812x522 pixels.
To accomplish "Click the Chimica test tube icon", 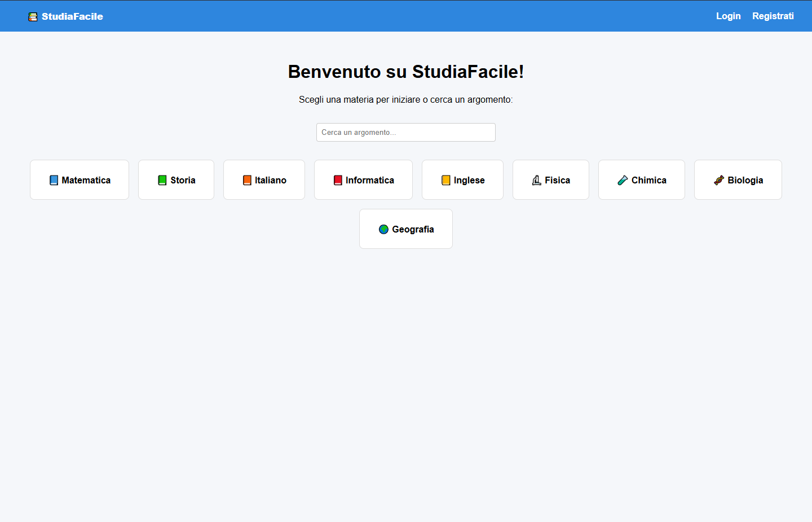I will tap(623, 179).
